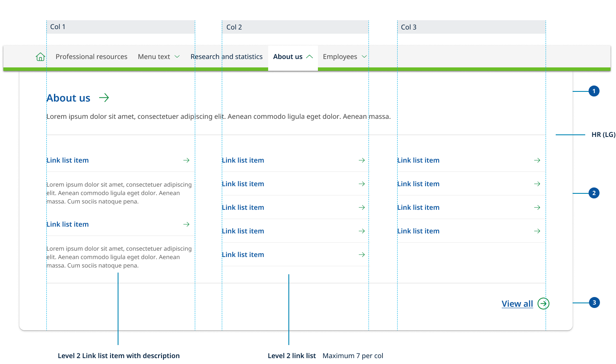Click arrow of second column 2 link item
This screenshot has height=364, width=616.
point(362,184)
